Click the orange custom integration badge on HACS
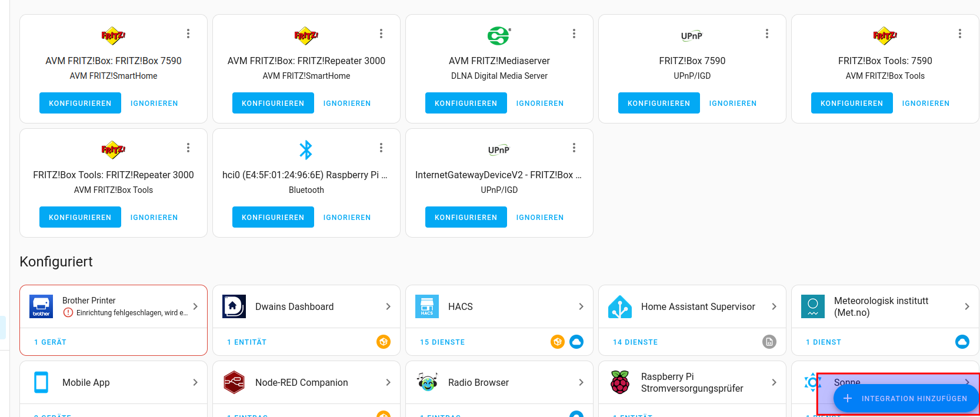The width and height of the screenshot is (980, 417). pos(557,342)
